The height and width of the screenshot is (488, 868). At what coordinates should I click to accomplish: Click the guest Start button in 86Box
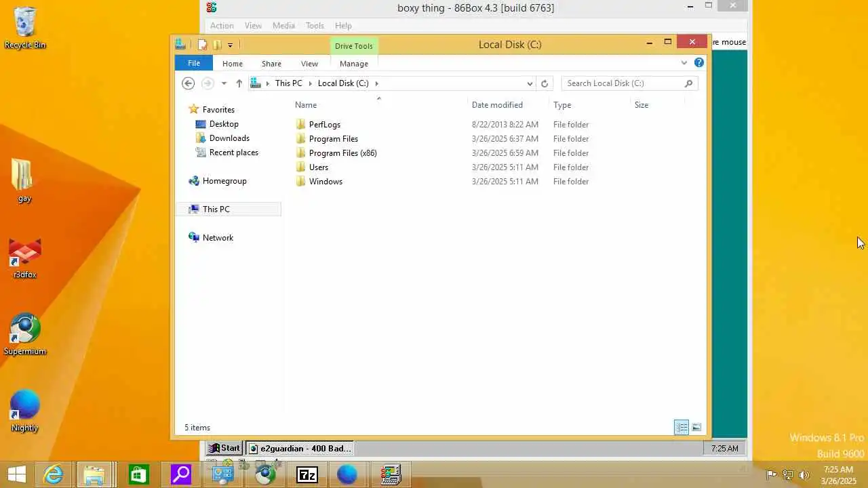[224, 448]
